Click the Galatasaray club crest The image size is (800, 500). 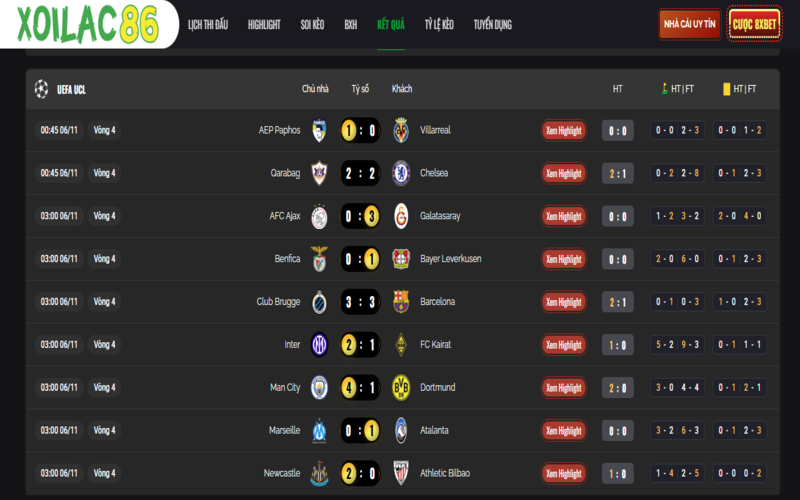401,216
